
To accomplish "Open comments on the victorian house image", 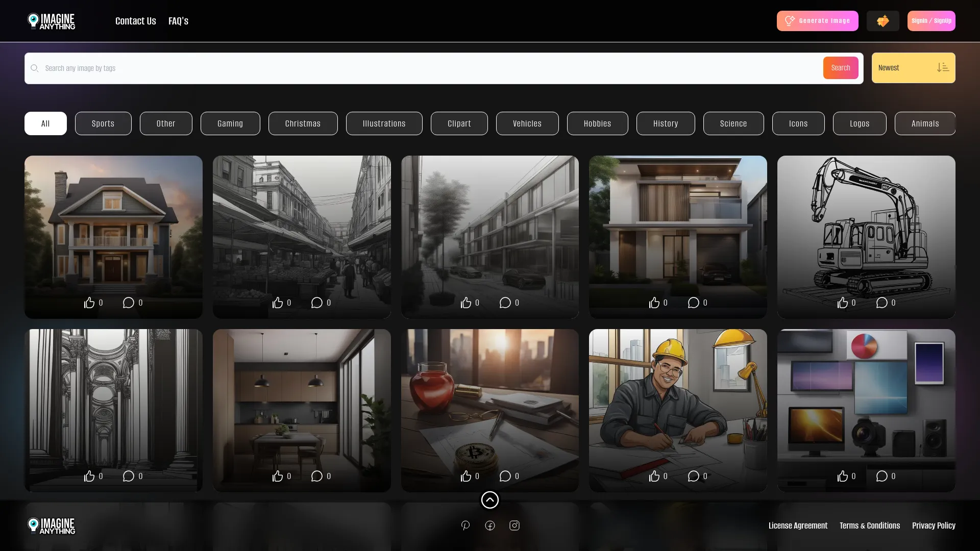I will pyautogui.click(x=129, y=303).
